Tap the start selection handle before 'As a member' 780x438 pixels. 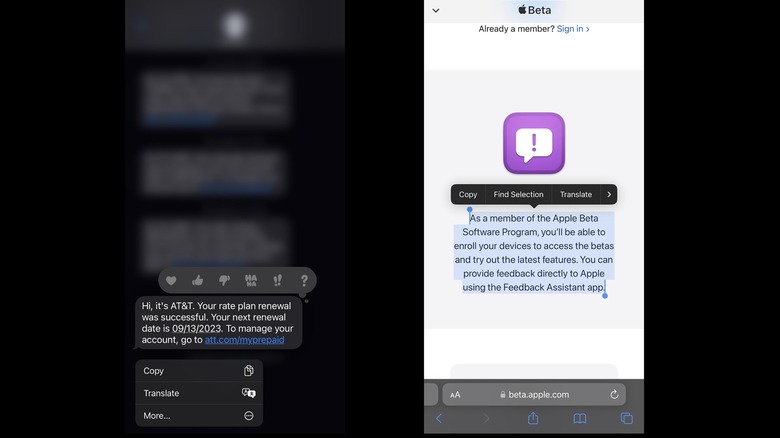[470, 210]
